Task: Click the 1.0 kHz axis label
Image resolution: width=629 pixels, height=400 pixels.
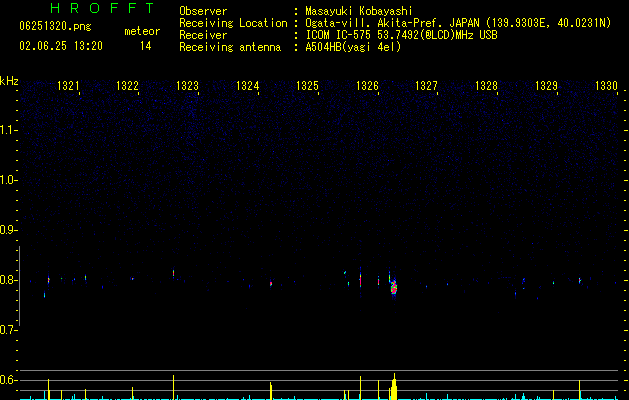Action: click(x=8, y=180)
